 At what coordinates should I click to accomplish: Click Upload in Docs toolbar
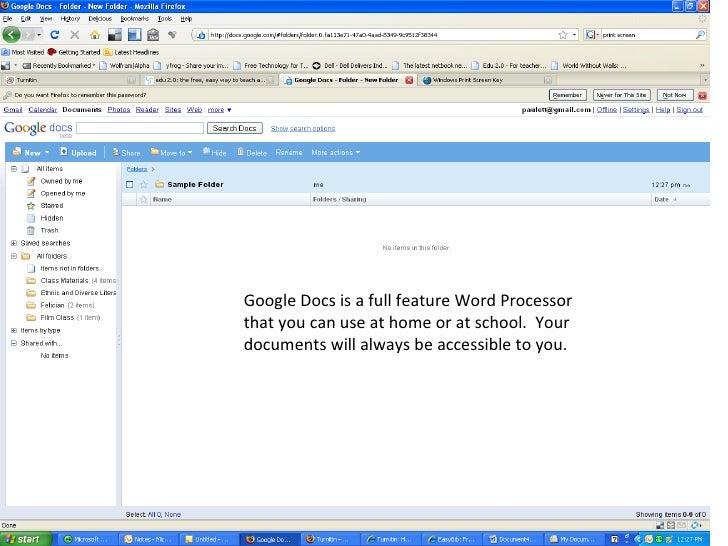pos(78,152)
